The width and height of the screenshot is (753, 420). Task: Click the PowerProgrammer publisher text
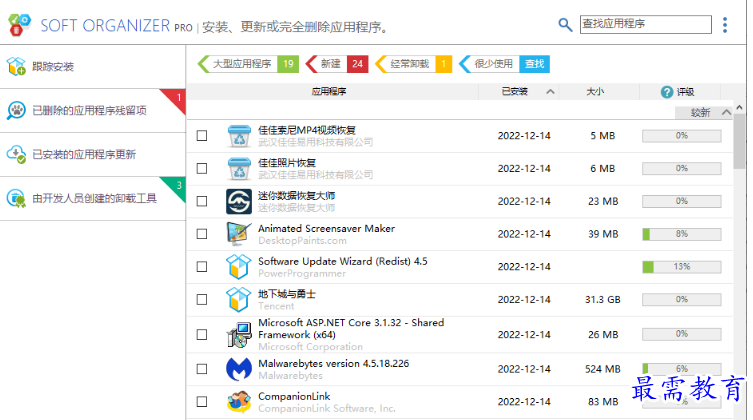302,274
